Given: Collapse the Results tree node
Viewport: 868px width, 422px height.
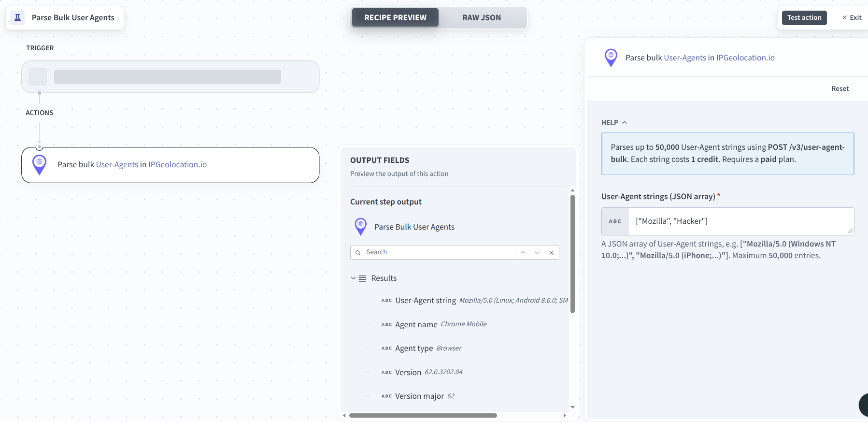Looking at the screenshot, I should 354,278.
